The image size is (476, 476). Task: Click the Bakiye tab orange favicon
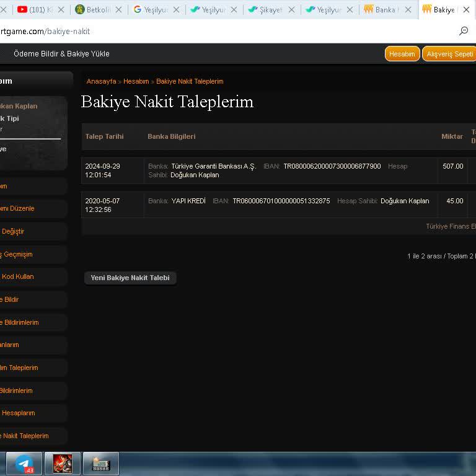click(427, 9)
